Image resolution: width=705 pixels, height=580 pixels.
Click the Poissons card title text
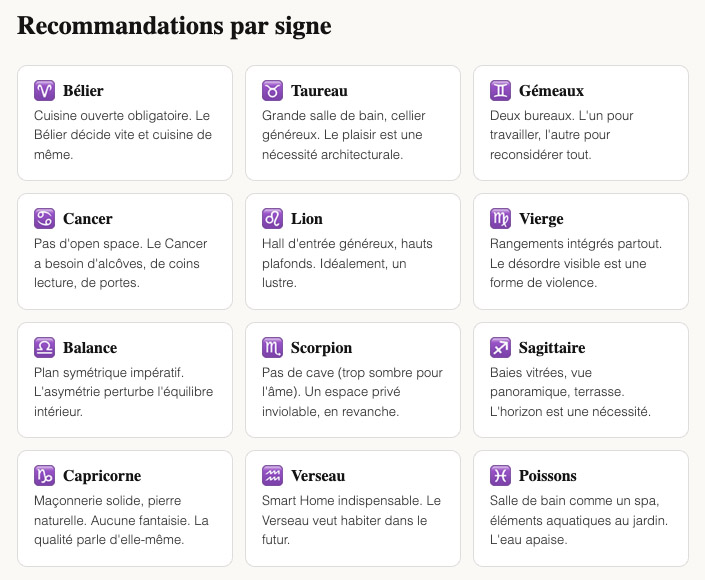(547, 476)
